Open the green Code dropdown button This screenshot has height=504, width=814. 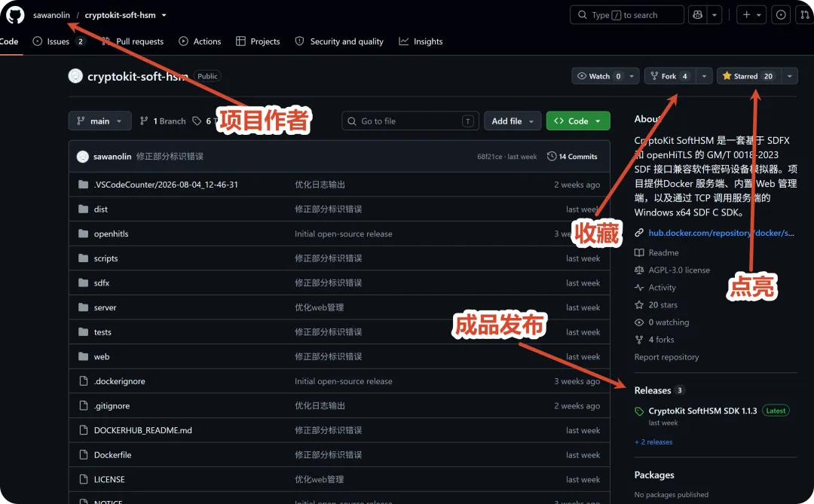[x=578, y=121]
